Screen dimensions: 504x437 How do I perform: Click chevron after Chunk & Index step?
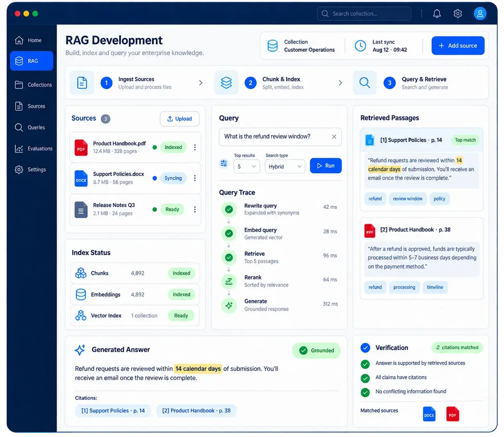(x=340, y=83)
